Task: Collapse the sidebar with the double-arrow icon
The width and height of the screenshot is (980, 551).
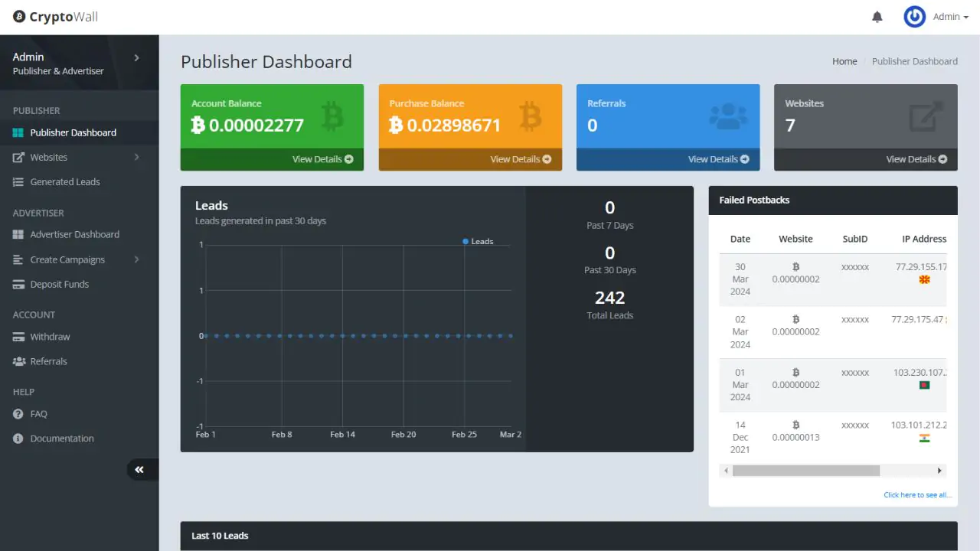Action: pyautogui.click(x=139, y=469)
